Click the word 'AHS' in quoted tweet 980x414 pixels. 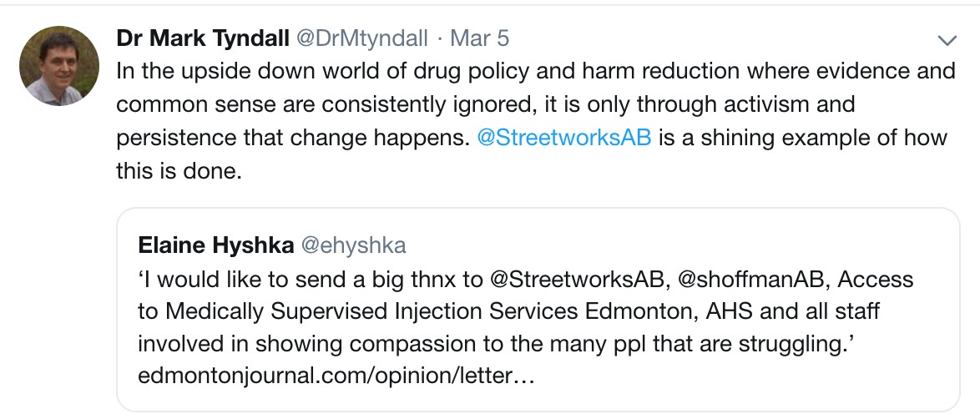point(730,311)
